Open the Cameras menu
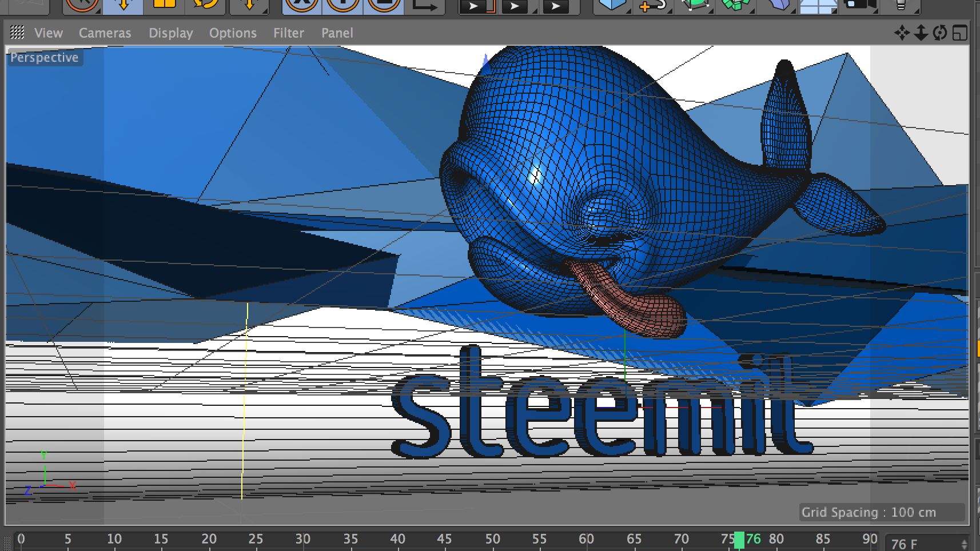 click(105, 33)
